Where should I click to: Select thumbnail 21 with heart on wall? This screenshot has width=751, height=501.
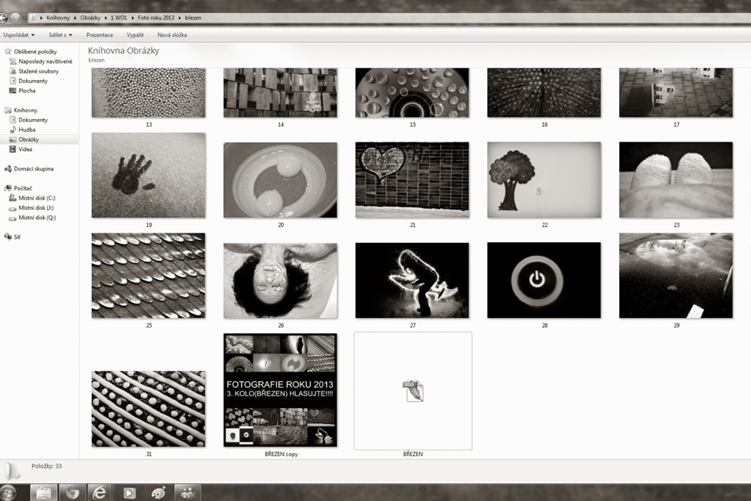point(412,180)
